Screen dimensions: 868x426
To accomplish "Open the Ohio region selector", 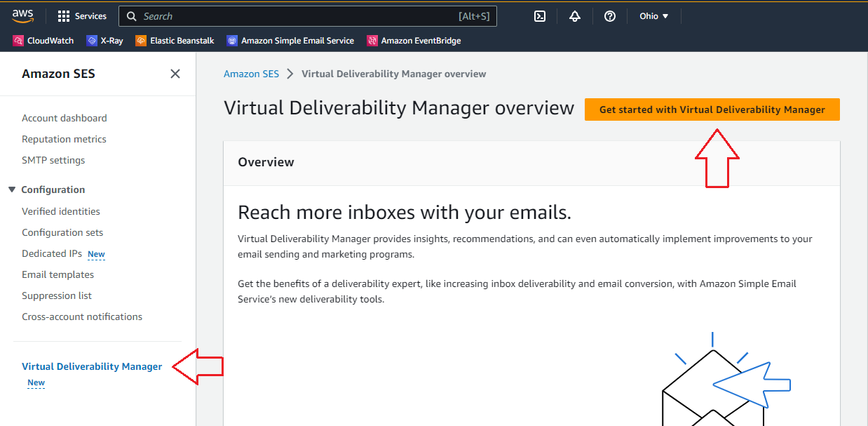I will tap(653, 15).
